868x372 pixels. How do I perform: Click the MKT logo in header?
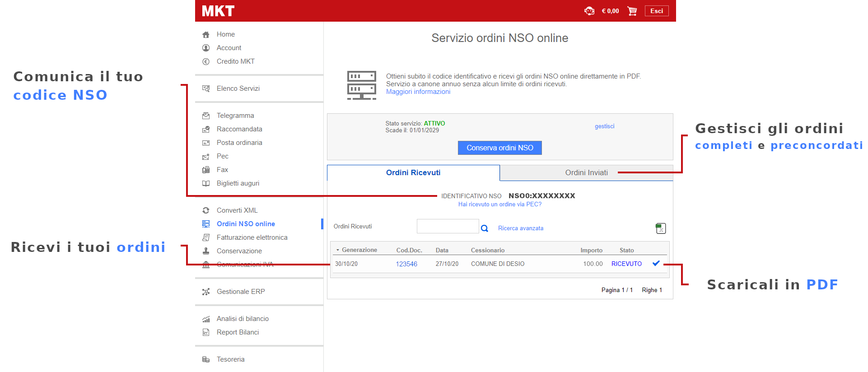[x=218, y=11]
